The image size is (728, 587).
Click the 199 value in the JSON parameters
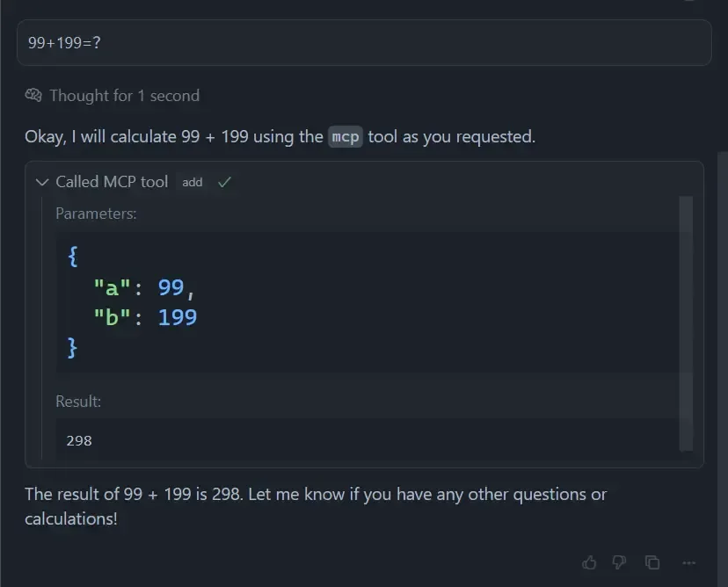pyautogui.click(x=178, y=317)
